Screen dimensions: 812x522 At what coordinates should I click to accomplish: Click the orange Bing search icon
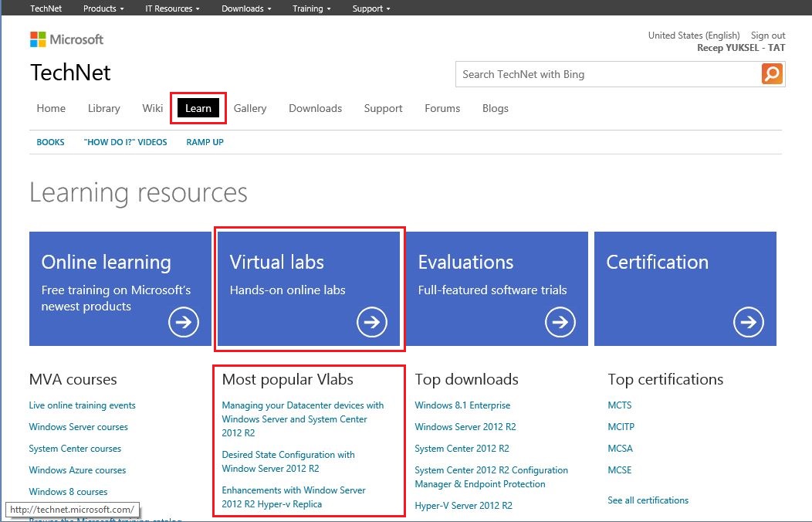(772, 74)
